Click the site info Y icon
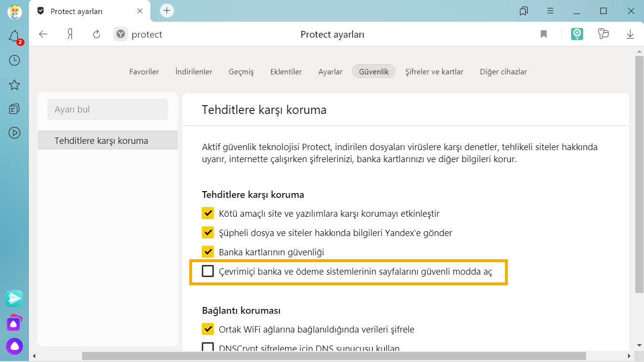Viewport: 644px width, 362px height. click(x=121, y=34)
